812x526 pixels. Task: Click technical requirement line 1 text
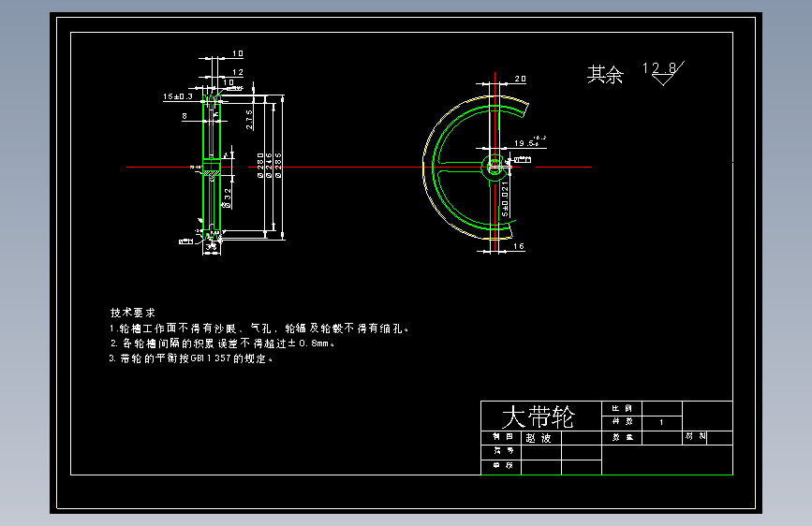(258, 329)
